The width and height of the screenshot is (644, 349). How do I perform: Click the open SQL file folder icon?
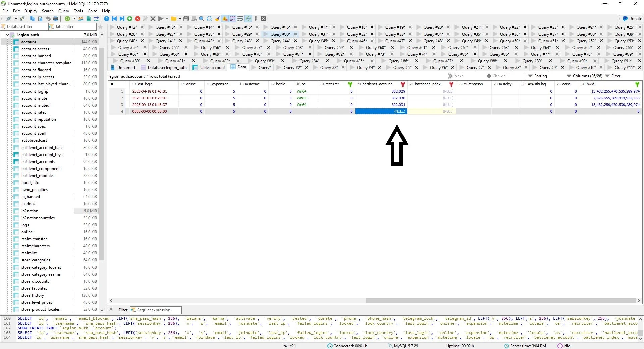[x=173, y=19]
